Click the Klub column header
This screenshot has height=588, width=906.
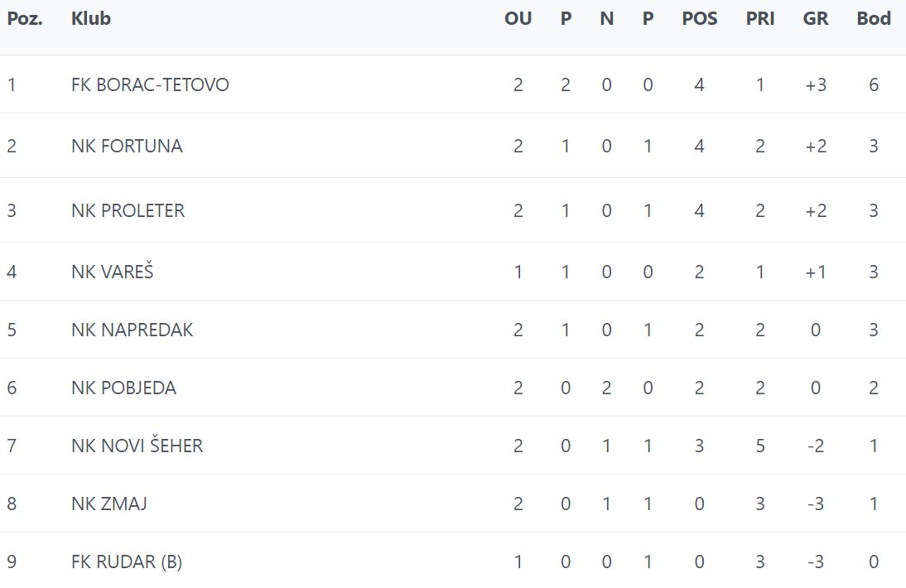coord(91,18)
